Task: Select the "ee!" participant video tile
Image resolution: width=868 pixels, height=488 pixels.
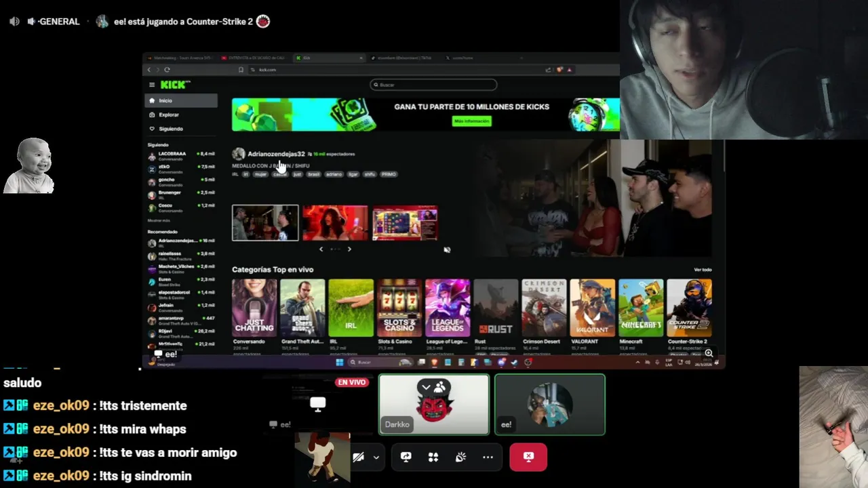Action: point(550,405)
